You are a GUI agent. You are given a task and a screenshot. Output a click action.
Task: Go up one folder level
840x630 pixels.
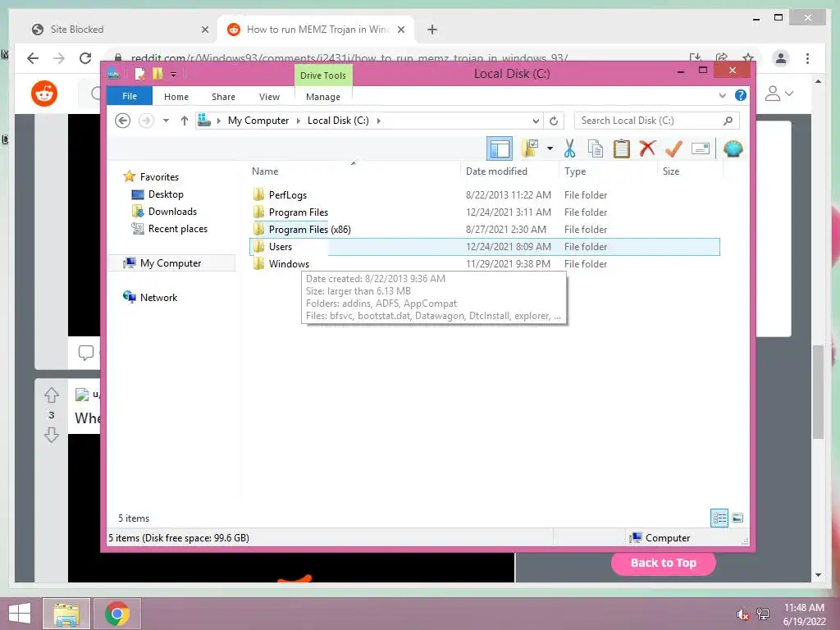click(x=185, y=121)
